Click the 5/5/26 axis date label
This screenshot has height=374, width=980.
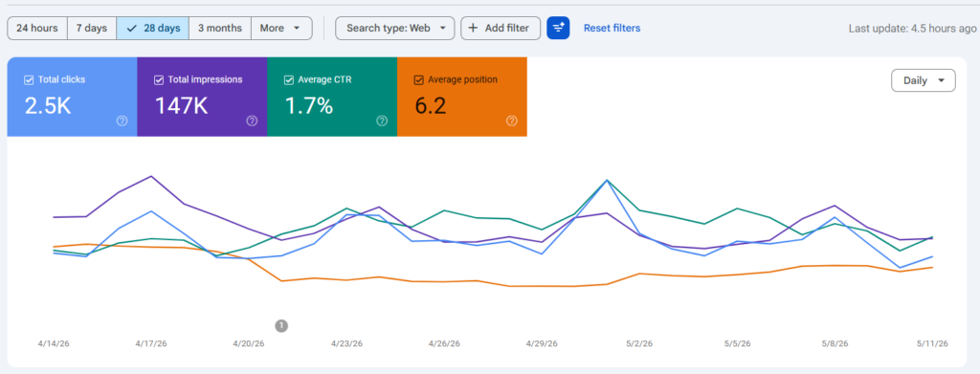pos(738,344)
